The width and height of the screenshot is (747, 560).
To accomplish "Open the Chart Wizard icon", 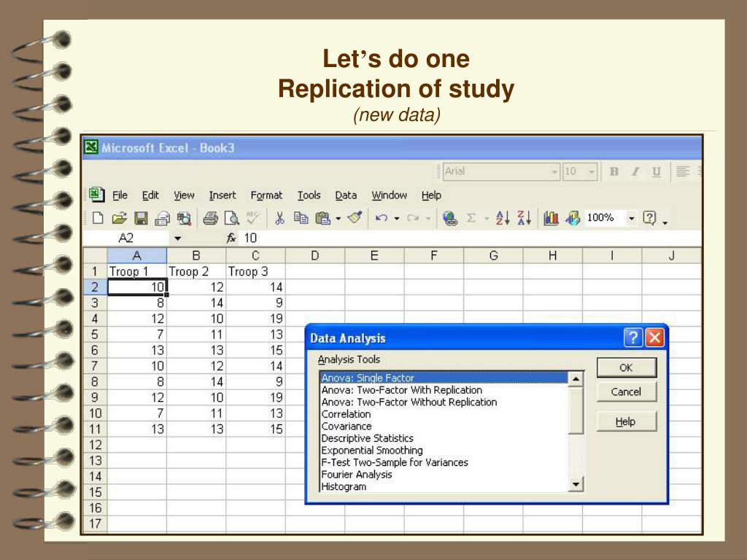I will (x=551, y=218).
